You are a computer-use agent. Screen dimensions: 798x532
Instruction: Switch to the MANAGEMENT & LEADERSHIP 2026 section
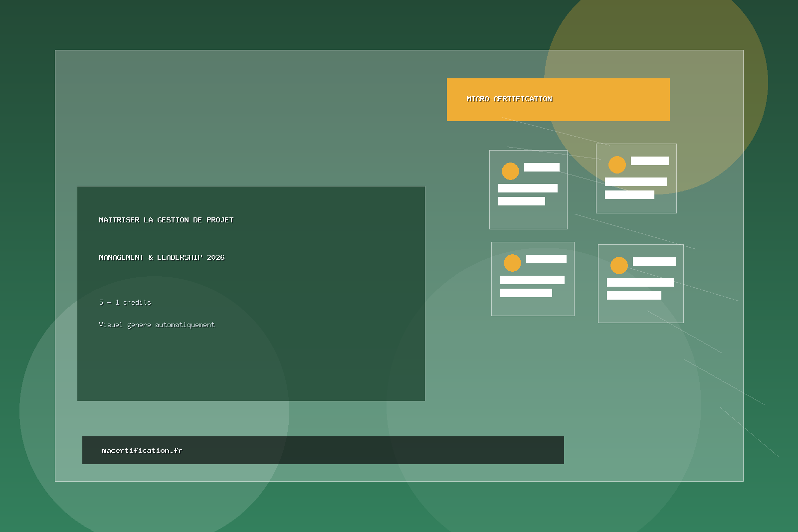pyautogui.click(x=162, y=257)
